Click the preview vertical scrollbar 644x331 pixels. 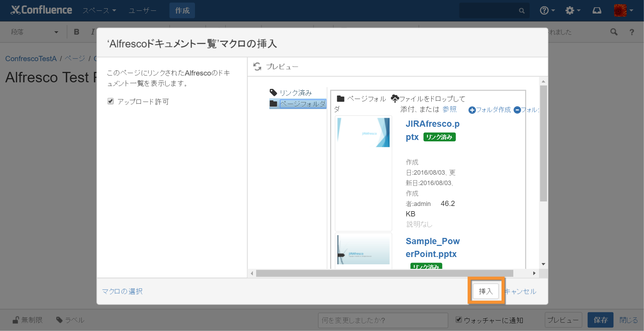click(544, 143)
